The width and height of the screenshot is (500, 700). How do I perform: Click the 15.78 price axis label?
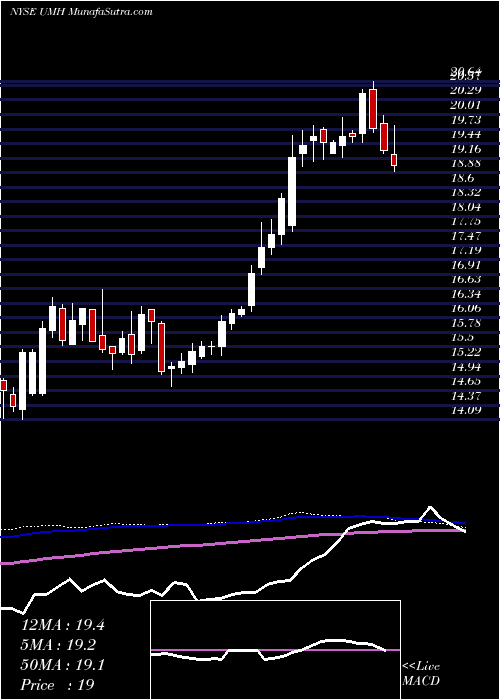coord(466,323)
